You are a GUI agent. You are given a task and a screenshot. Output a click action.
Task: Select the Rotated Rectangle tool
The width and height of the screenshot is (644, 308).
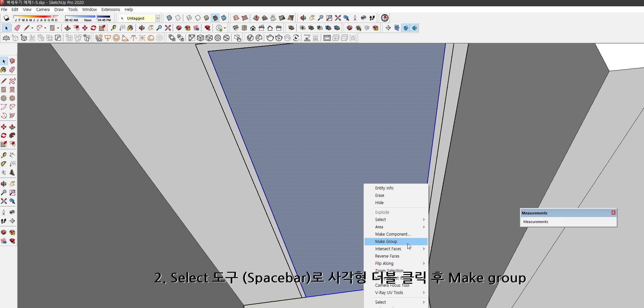click(12, 90)
